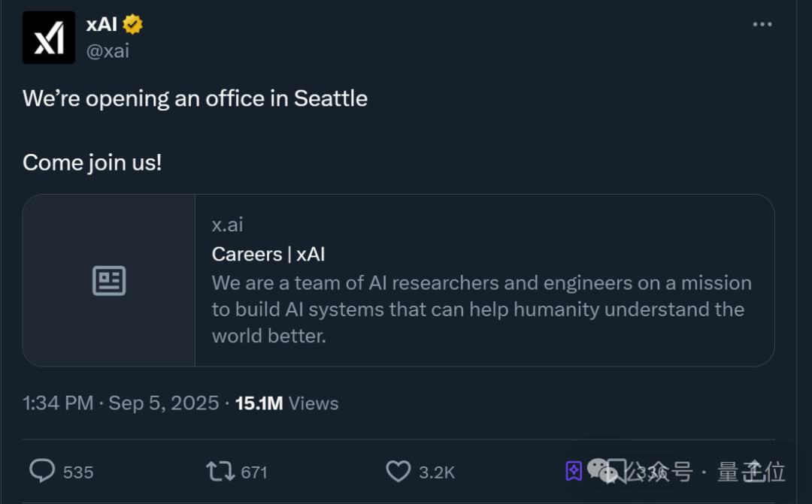Click the purple sparkle bookmark icon

[574, 472]
